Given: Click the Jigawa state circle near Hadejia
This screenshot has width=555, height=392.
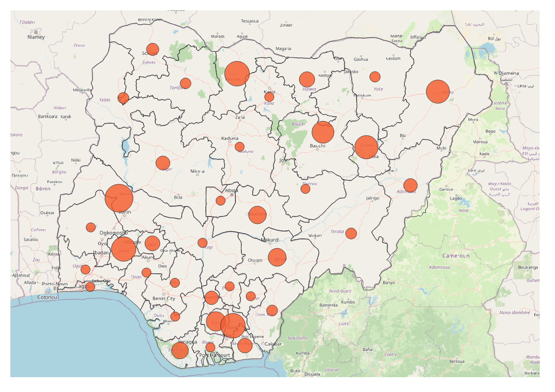Looking at the screenshot, I should point(307,79).
